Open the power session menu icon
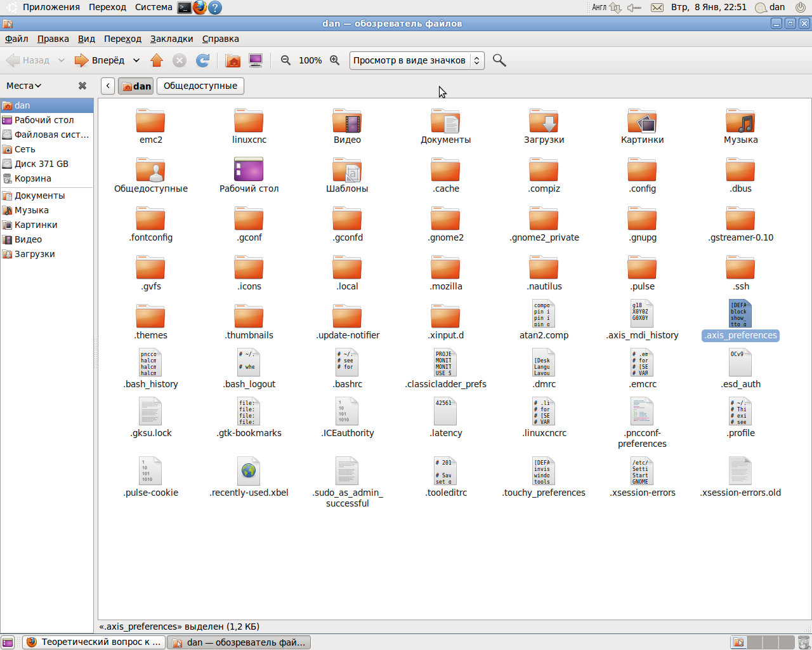This screenshot has width=812, height=650. point(801,8)
